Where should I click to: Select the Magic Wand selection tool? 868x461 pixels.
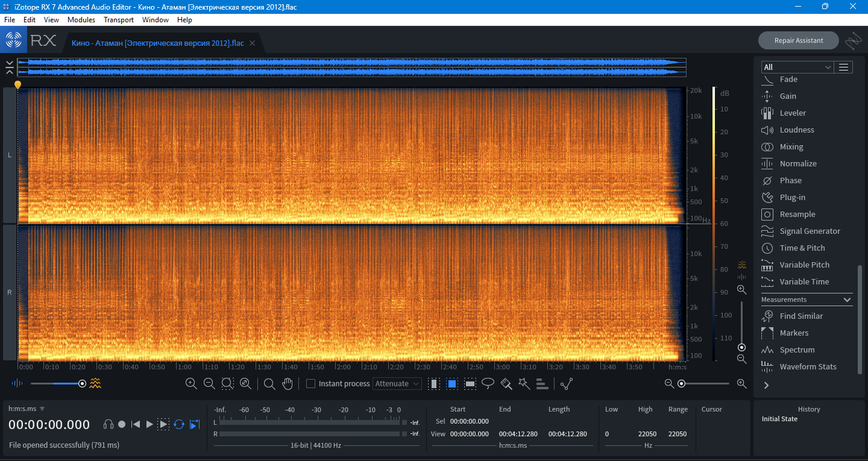524,384
